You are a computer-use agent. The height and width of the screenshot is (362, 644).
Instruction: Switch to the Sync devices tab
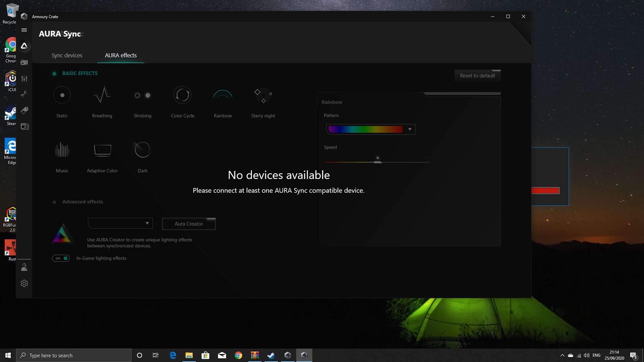pyautogui.click(x=67, y=55)
